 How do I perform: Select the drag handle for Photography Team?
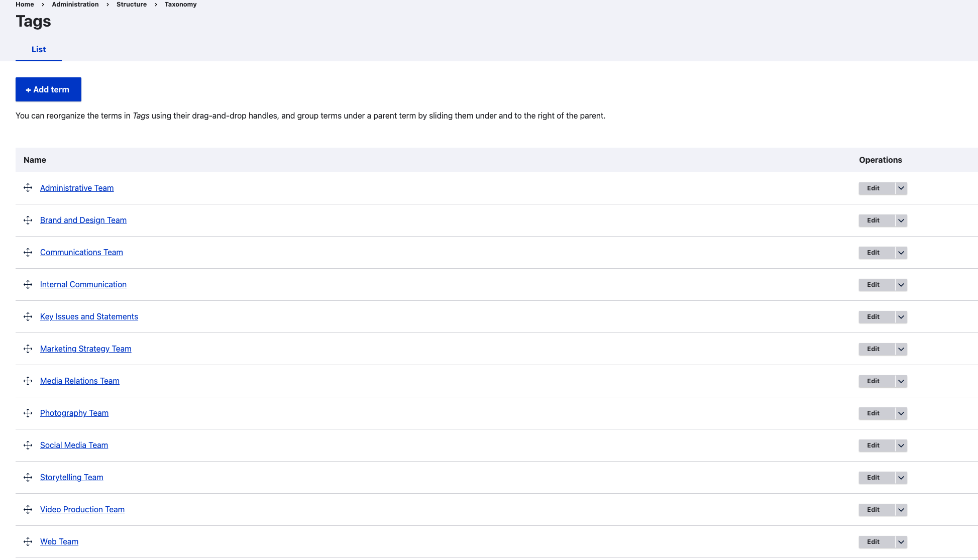28,413
